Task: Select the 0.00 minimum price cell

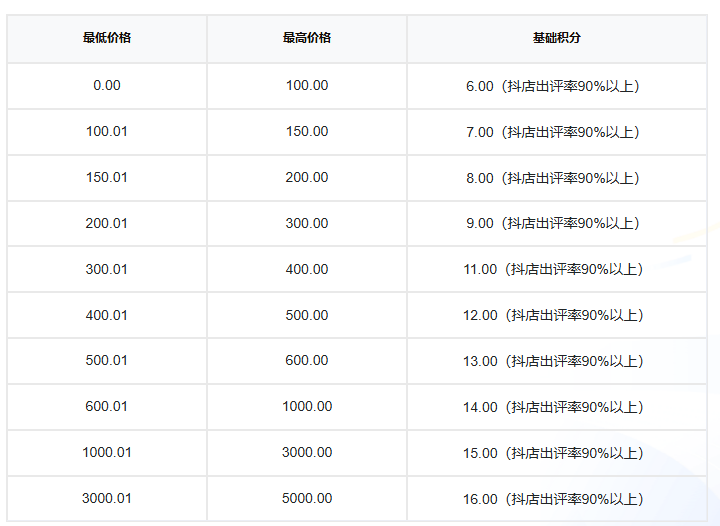Action: pyautogui.click(x=107, y=86)
